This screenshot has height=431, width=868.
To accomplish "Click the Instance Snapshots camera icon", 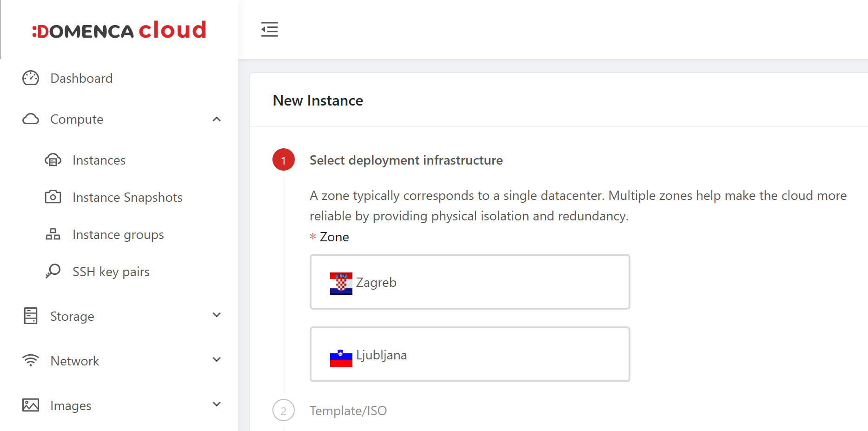I will 53,197.
